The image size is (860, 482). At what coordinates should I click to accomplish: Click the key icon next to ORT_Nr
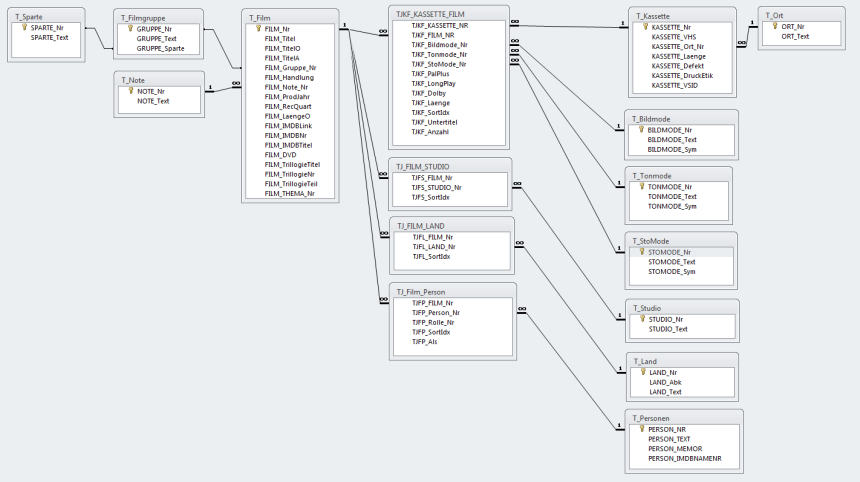tap(773, 27)
